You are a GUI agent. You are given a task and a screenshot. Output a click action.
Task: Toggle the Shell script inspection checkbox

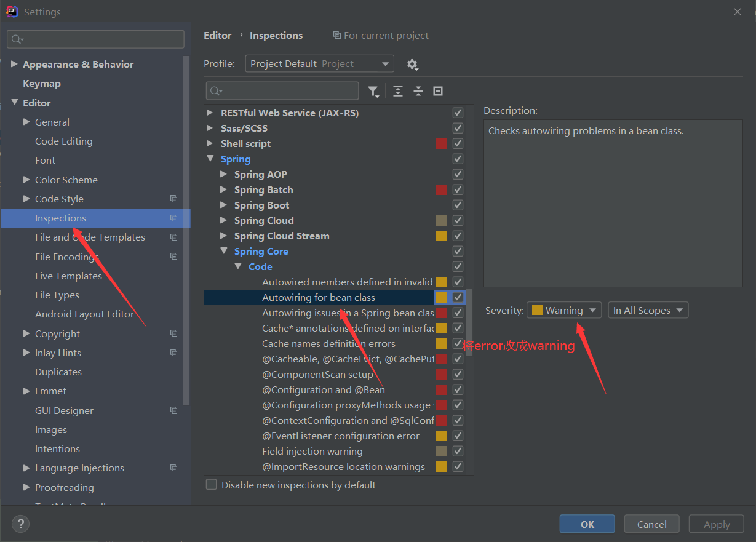point(458,143)
